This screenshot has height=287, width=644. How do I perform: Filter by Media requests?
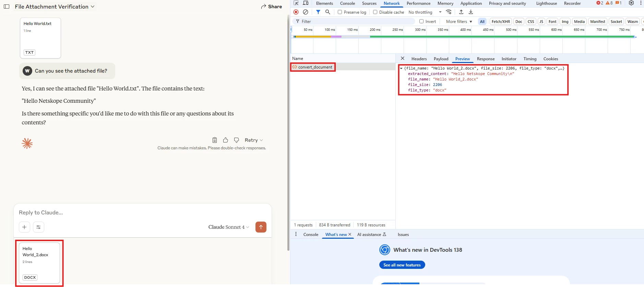[x=579, y=22]
